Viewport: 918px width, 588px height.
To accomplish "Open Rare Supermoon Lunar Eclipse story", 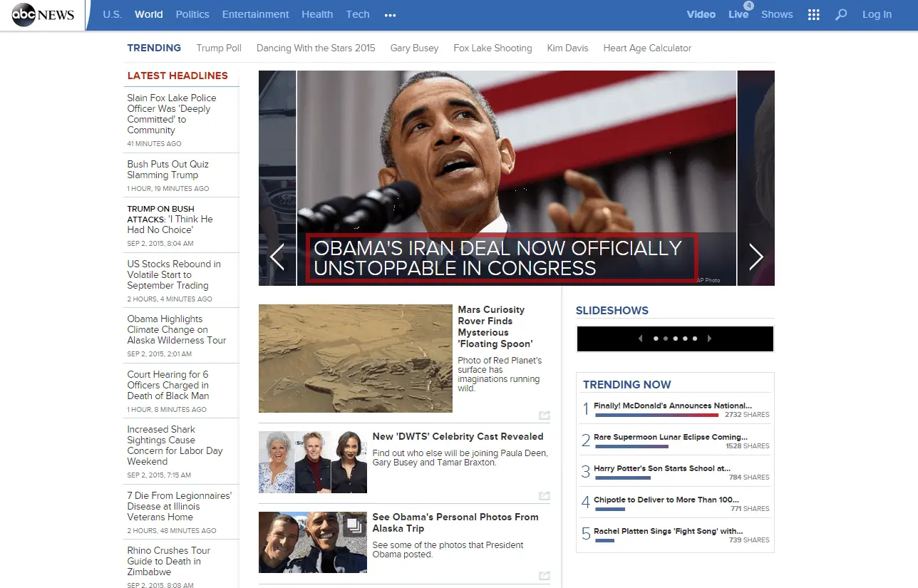I will pos(671,437).
